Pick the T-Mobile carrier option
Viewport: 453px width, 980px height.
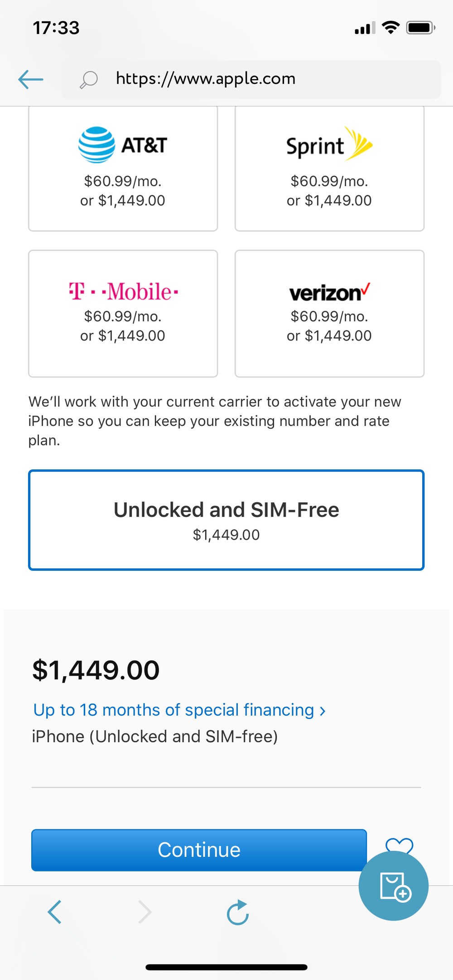tap(123, 313)
